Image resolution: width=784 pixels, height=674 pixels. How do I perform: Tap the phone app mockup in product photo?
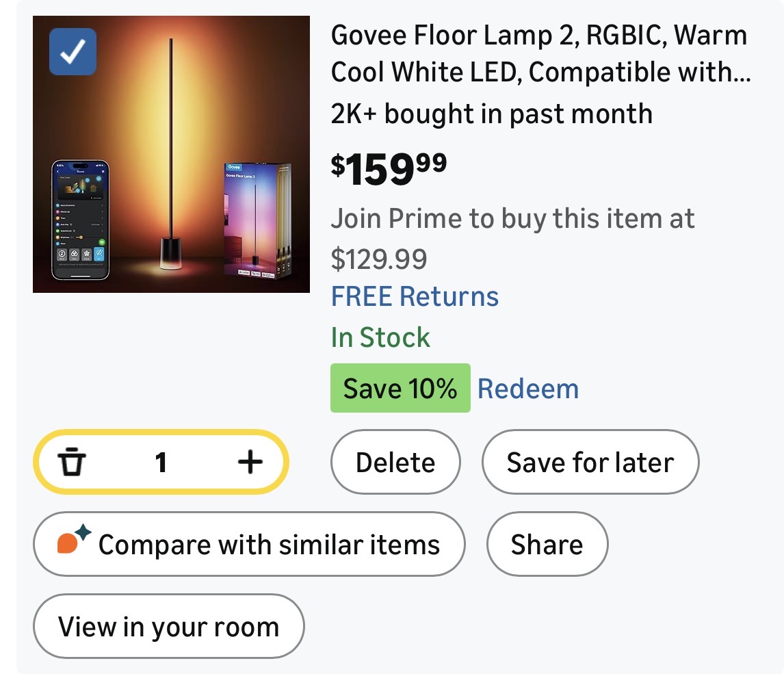(81, 220)
